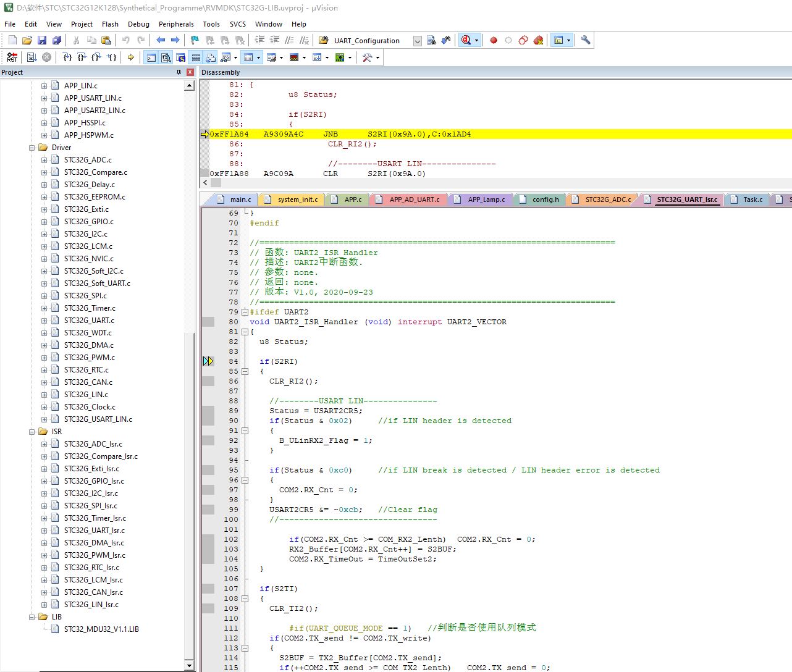Show next statement with yellow arrow icon

pyautogui.click(x=130, y=57)
